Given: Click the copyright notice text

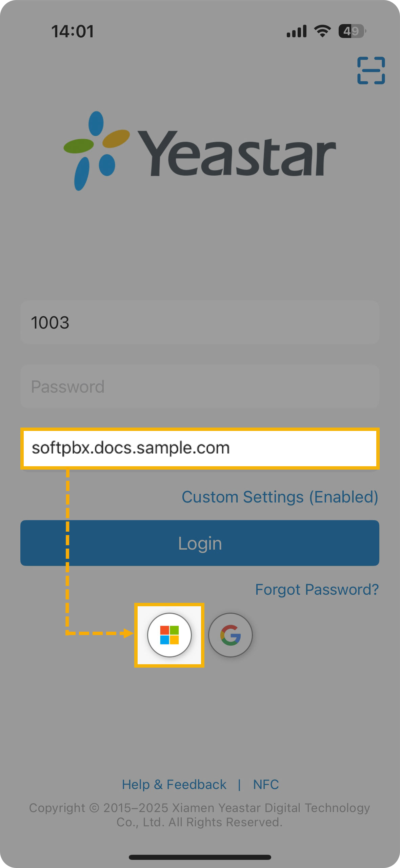Looking at the screenshot, I should point(199,815).
